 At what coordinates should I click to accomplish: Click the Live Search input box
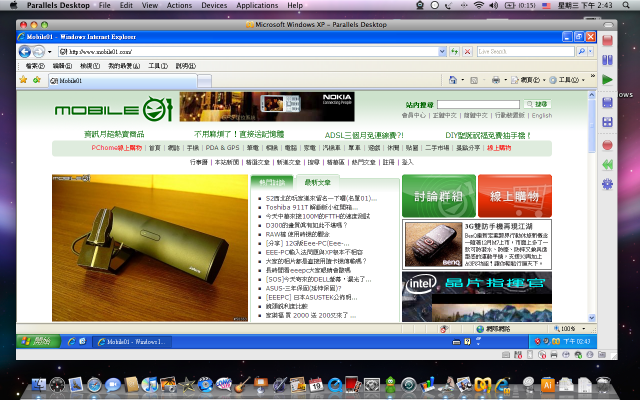coord(526,51)
